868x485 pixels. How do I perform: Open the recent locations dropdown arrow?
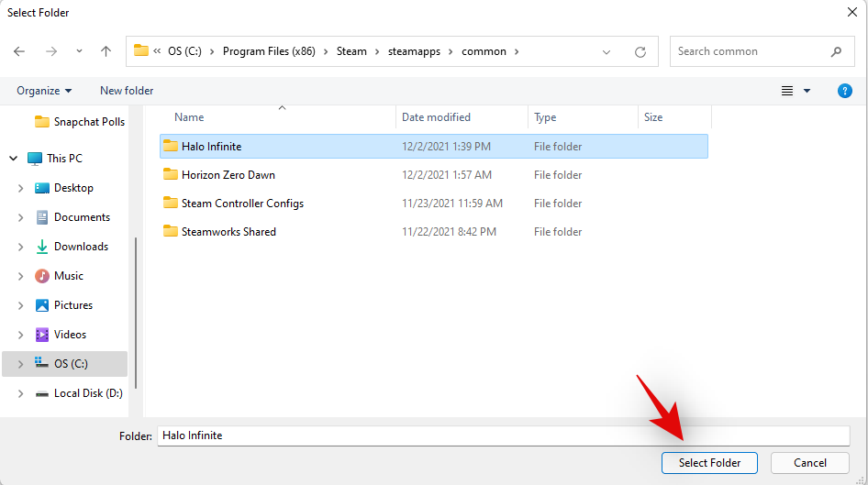point(79,52)
